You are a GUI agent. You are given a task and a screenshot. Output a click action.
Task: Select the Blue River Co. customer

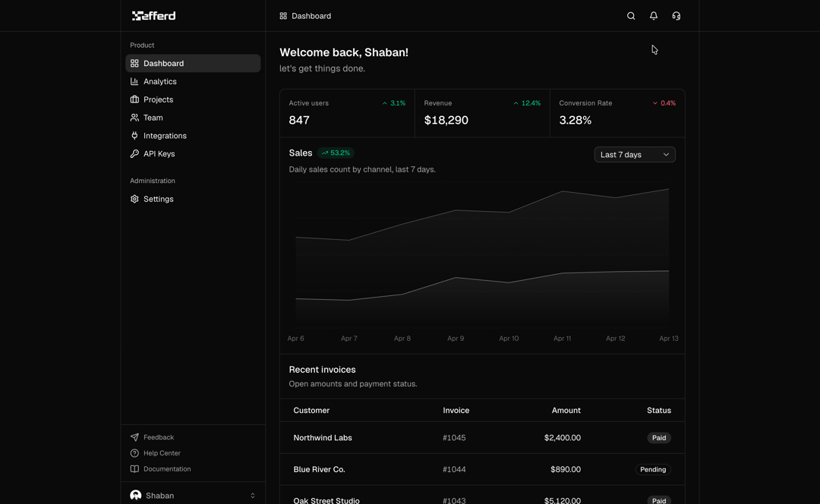coord(319,470)
